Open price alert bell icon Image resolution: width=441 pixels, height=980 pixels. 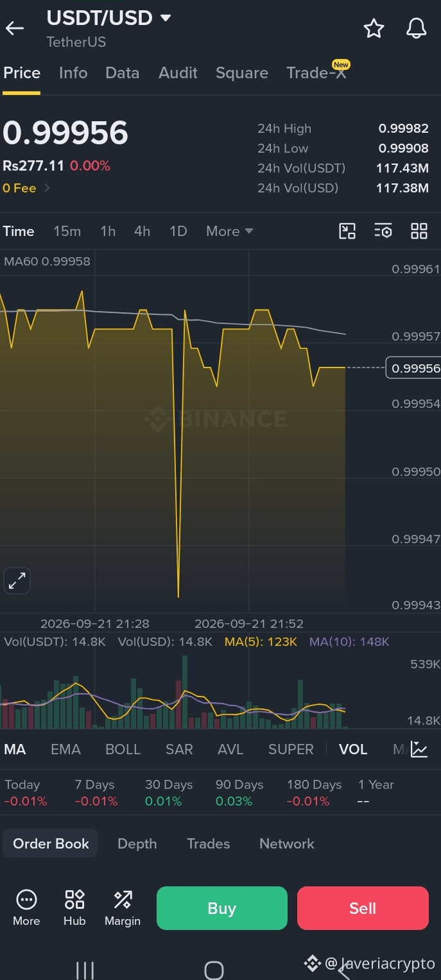point(417,28)
